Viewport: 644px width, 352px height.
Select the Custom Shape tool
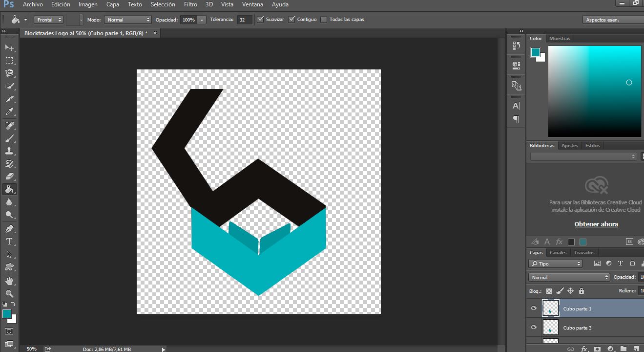click(9, 267)
